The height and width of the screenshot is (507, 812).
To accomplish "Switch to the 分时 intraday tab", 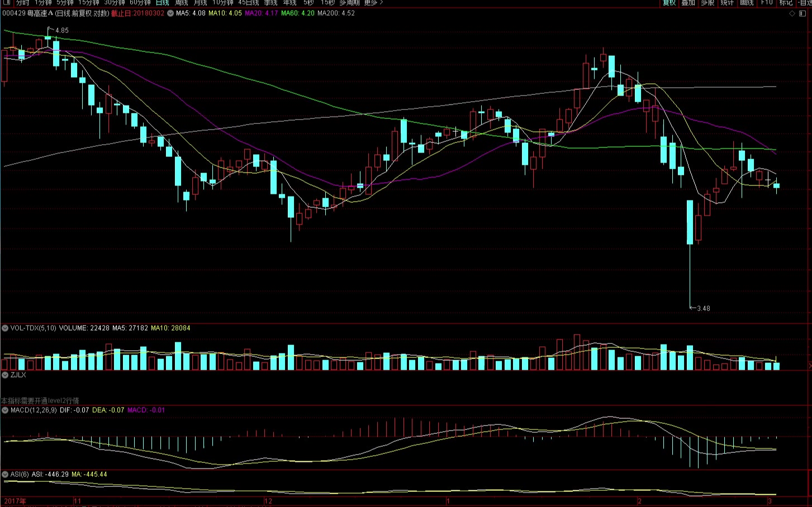I will coord(22,3).
